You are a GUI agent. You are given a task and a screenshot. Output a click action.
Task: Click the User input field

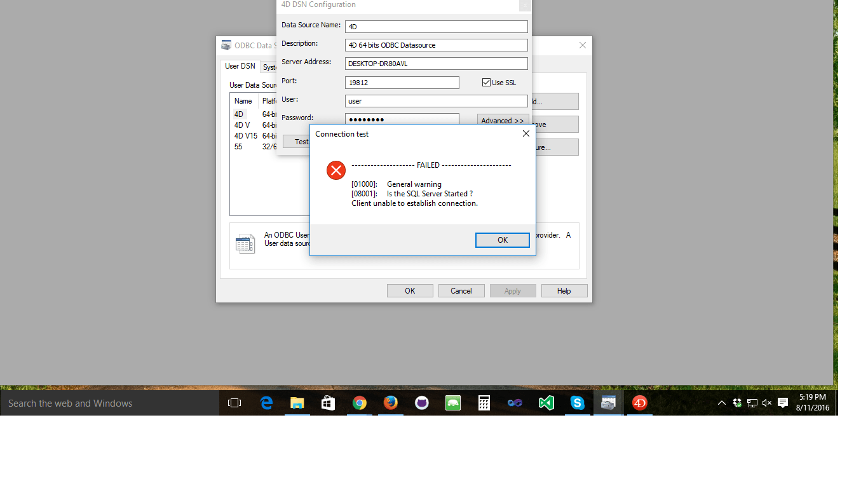point(436,101)
